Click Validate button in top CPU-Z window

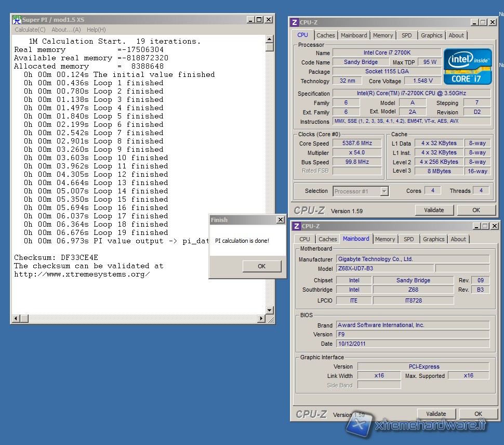coord(434,210)
